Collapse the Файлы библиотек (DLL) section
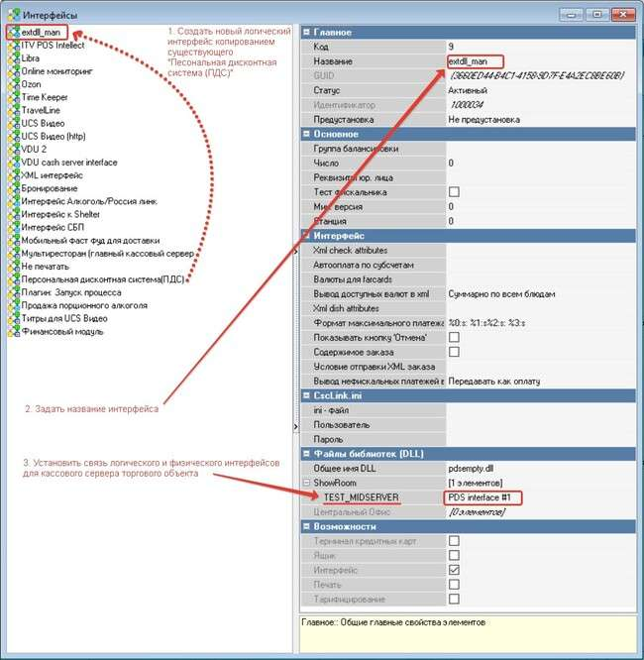 305,453
